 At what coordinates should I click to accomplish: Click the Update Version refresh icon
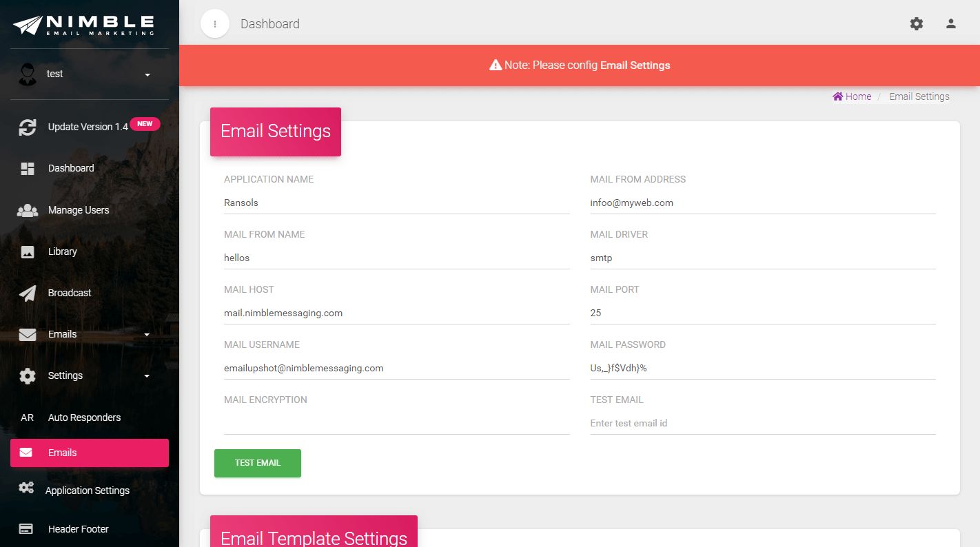(28, 127)
